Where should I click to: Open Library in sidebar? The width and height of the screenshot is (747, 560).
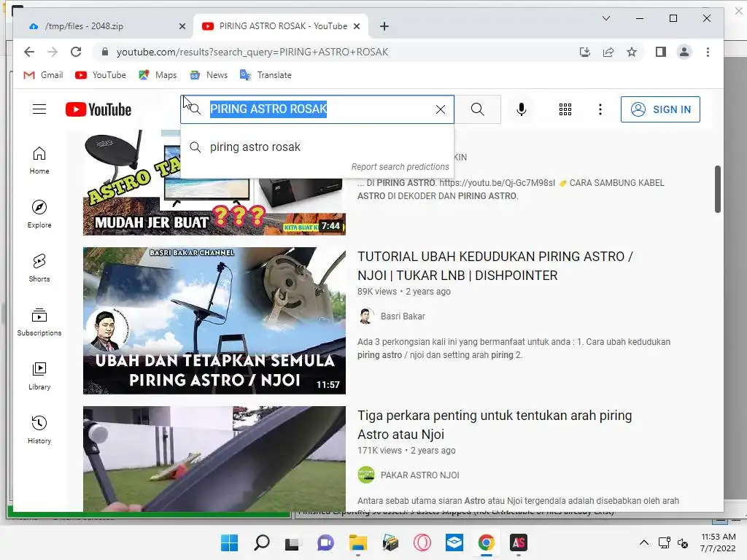point(39,376)
